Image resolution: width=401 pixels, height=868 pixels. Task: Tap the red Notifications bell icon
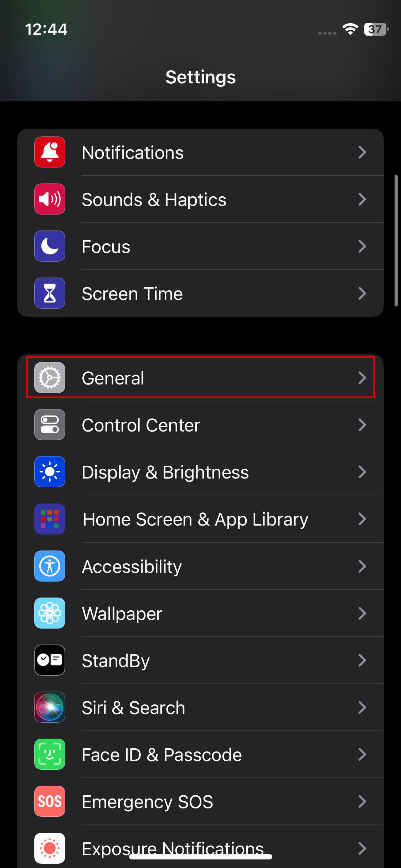pyautogui.click(x=50, y=152)
